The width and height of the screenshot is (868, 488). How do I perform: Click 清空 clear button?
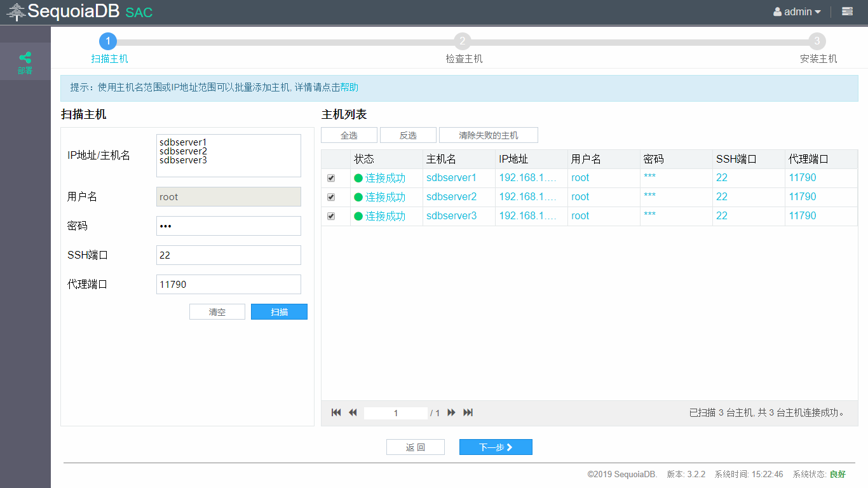217,312
